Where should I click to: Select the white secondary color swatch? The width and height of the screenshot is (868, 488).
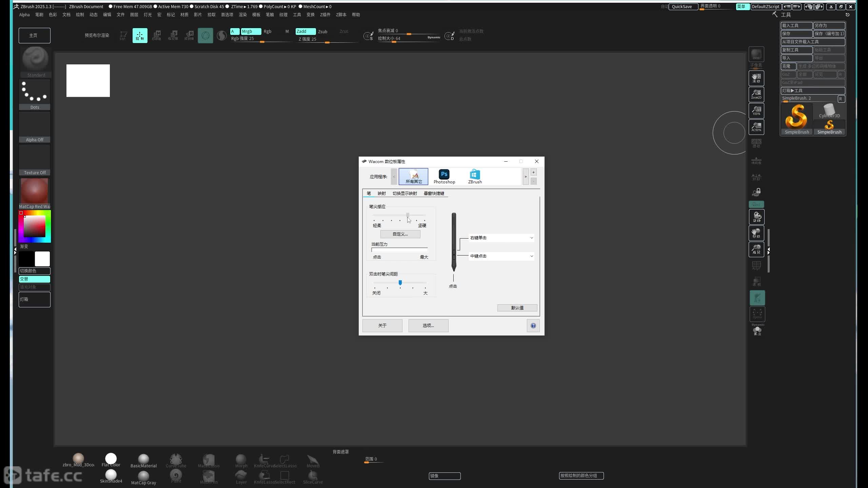[42, 259]
